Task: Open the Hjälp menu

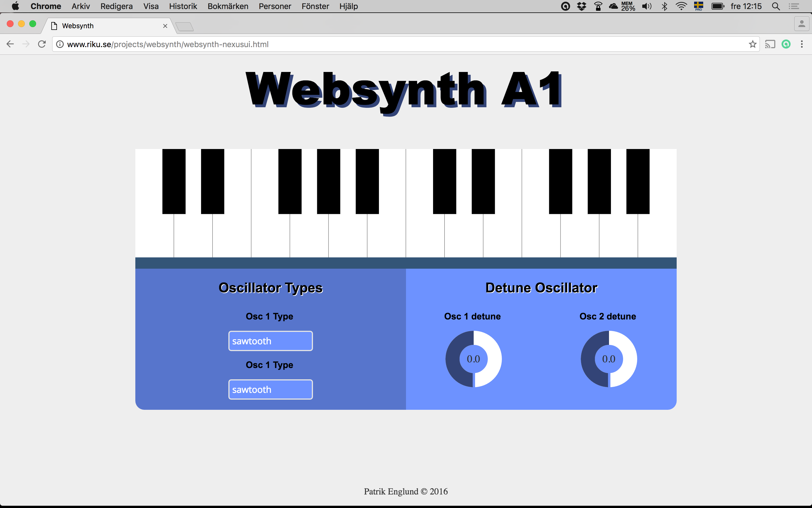Action: 348,6
